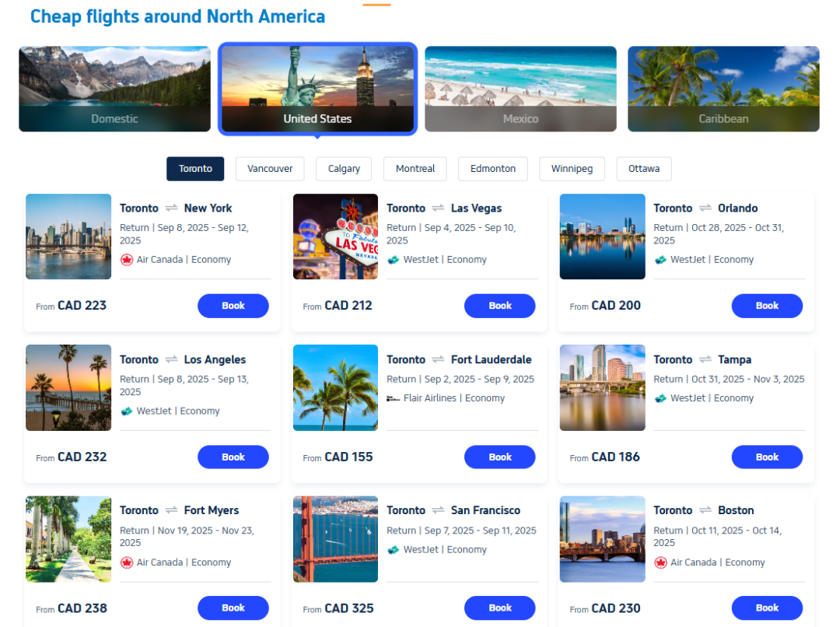Book the Toronto to New York flight
This screenshot has width=840, height=627.
233,306
